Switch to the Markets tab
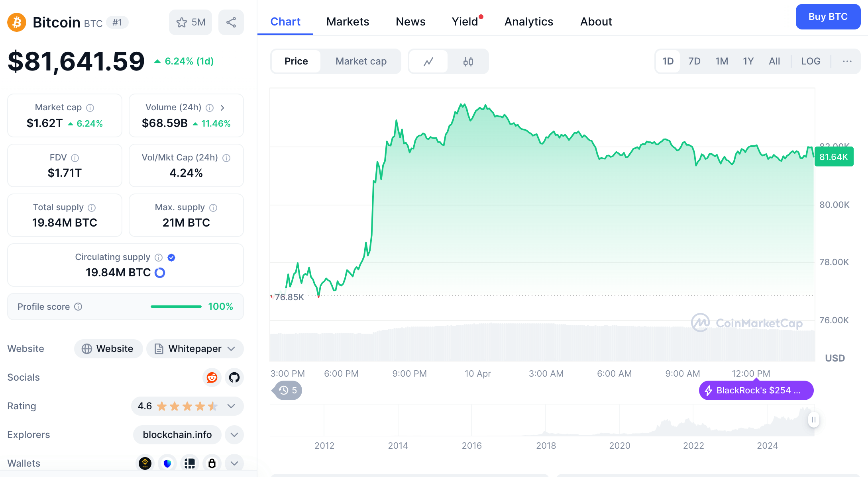Image resolution: width=868 pixels, height=477 pixels. pyautogui.click(x=348, y=22)
